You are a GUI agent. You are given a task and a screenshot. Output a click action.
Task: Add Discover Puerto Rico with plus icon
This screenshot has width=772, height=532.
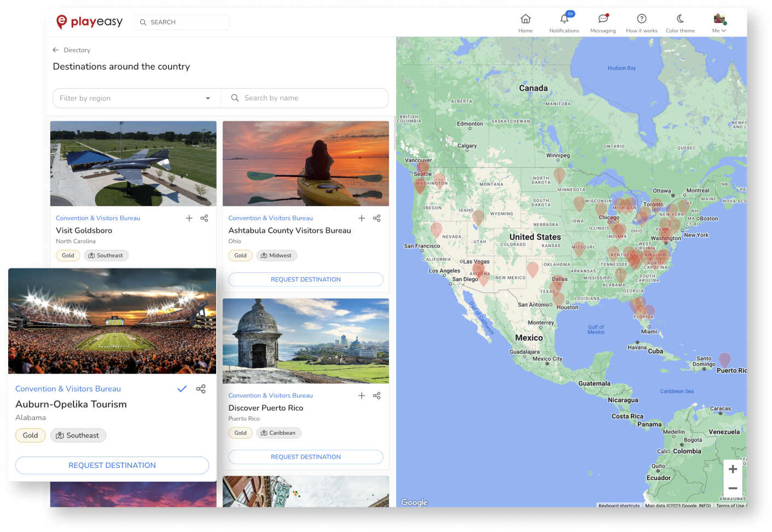362,395
